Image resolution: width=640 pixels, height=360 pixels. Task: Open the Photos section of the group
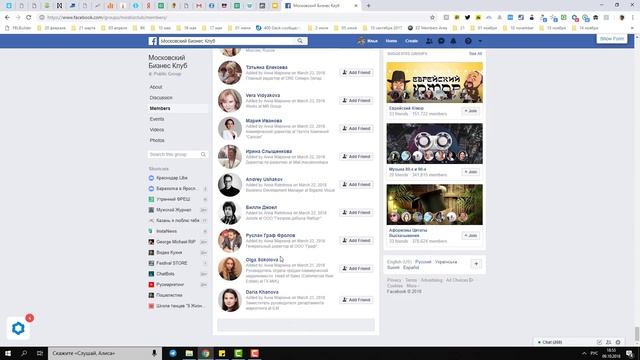157,140
